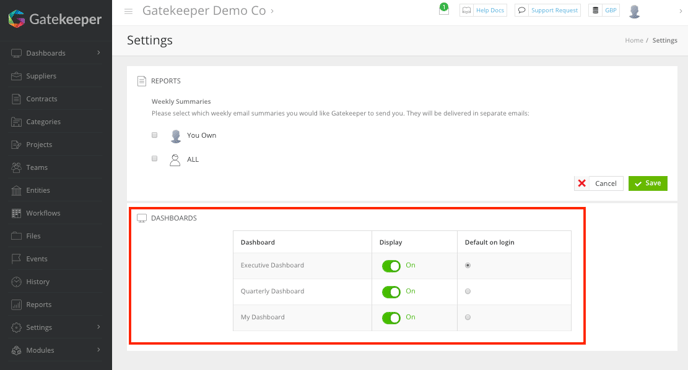Click the Gatekeeper Demo Co title

(204, 11)
